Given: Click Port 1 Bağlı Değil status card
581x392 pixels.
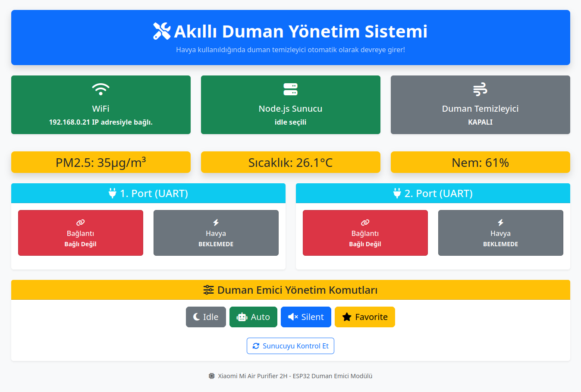Looking at the screenshot, I should pos(80,233).
